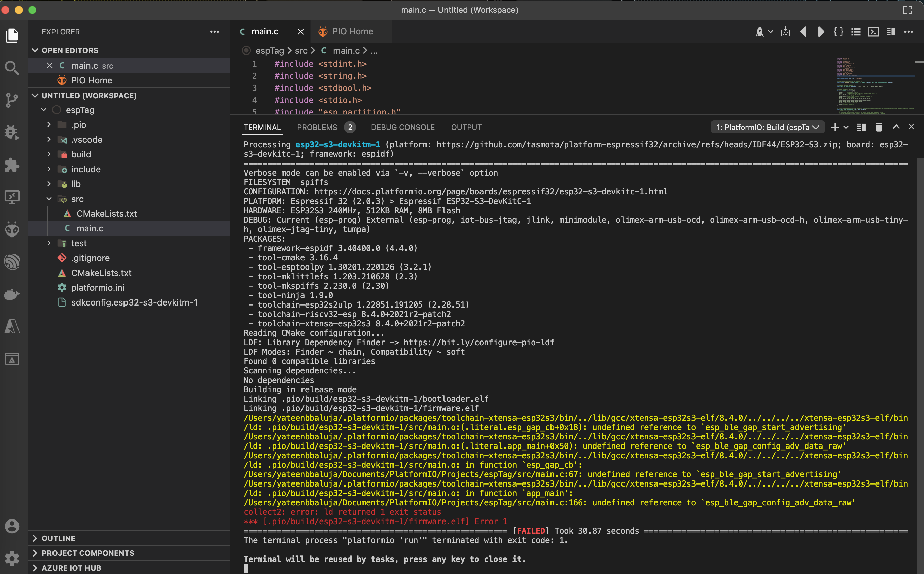
Task: Open the Extensions view icon
Action: 12,165
